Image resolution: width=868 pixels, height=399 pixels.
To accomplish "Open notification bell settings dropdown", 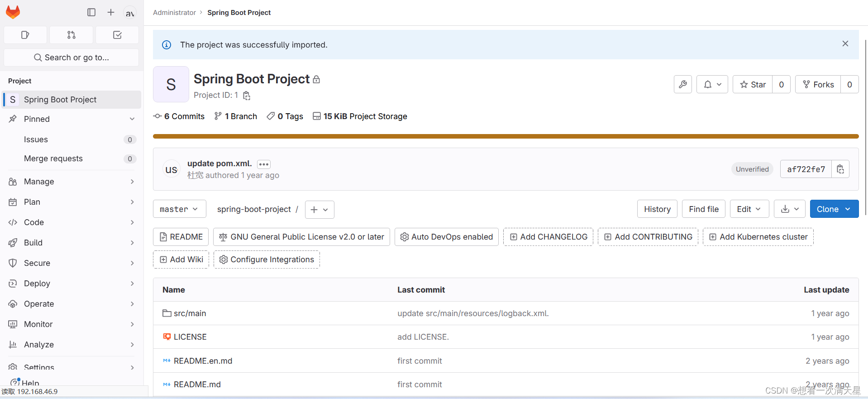I will click(x=712, y=84).
